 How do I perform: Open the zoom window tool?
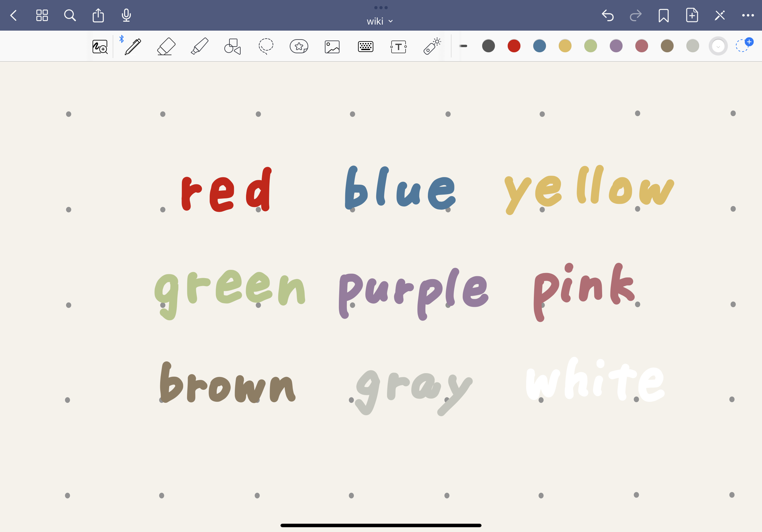click(100, 47)
